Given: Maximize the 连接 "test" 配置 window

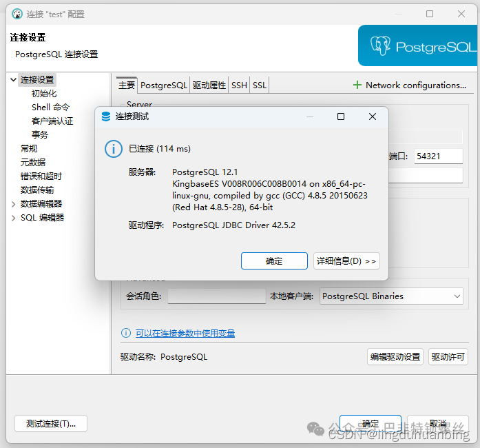Looking at the screenshot, I should tap(430, 14).
